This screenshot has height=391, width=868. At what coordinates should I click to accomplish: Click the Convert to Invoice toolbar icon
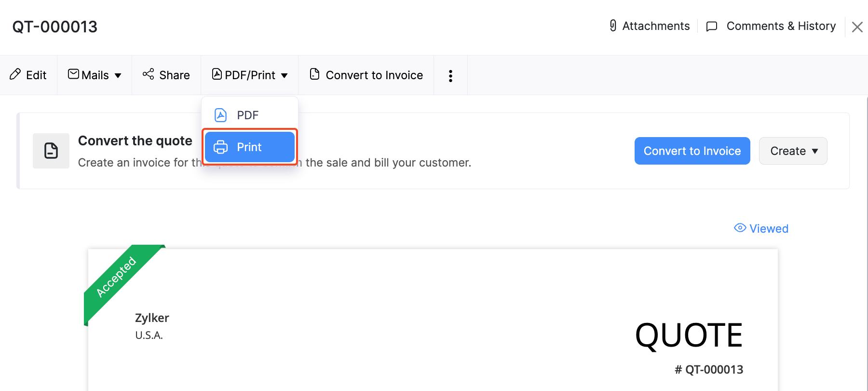point(314,74)
